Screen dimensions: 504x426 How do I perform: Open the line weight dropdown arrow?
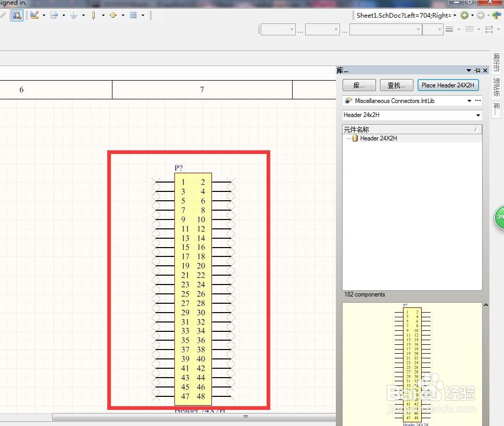[x=459, y=30]
